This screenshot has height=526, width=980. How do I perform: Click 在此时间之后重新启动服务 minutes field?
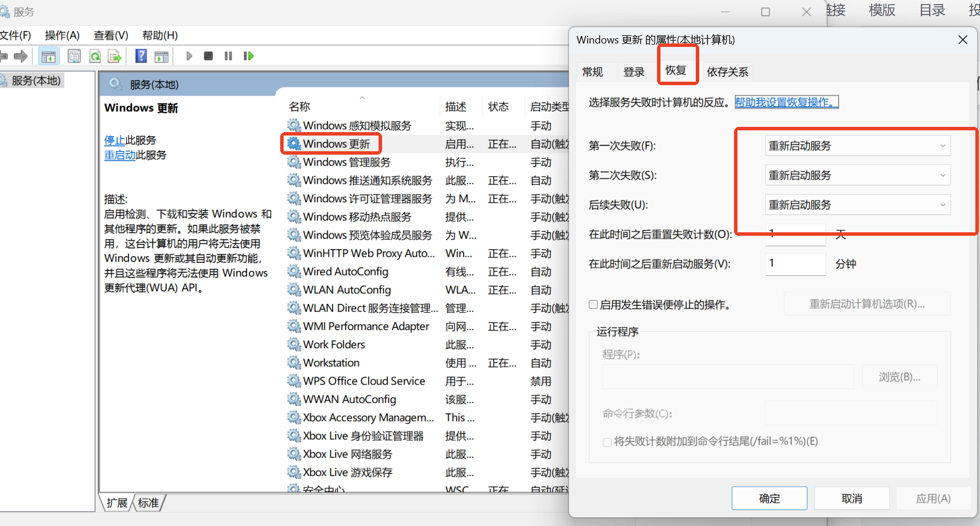tap(795, 264)
